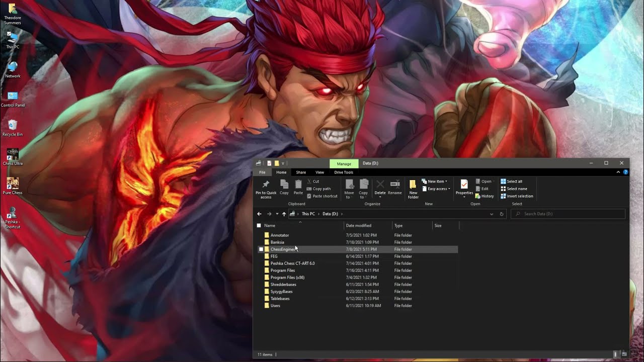
Task: Expand breadcrumb chevron after Data (D:)
Action: 342,214
